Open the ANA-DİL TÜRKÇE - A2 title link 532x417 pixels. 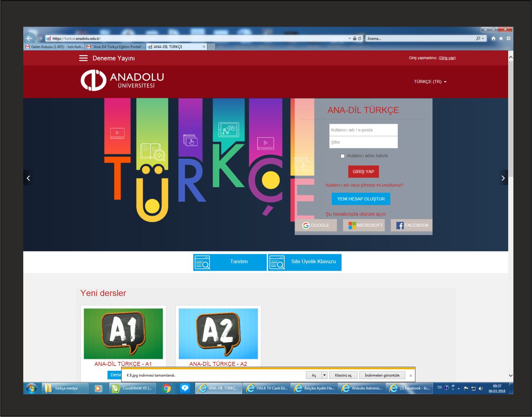tap(218, 364)
